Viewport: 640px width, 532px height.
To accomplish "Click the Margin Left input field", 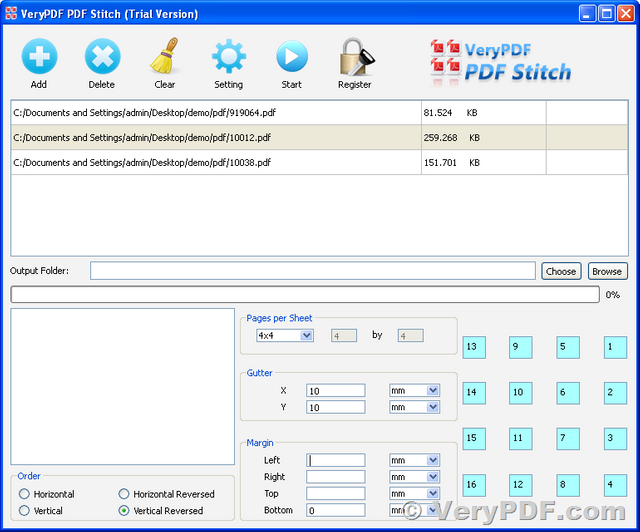I will click(336, 460).
